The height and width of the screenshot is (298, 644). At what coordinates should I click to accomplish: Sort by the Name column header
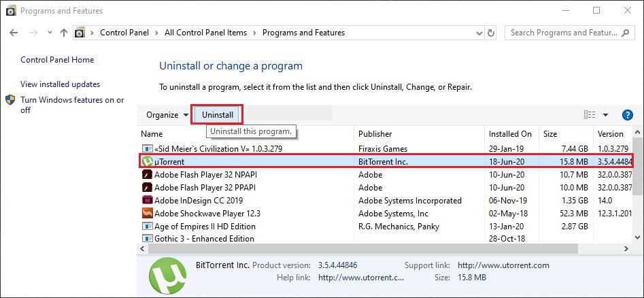[x=152, y=133]
